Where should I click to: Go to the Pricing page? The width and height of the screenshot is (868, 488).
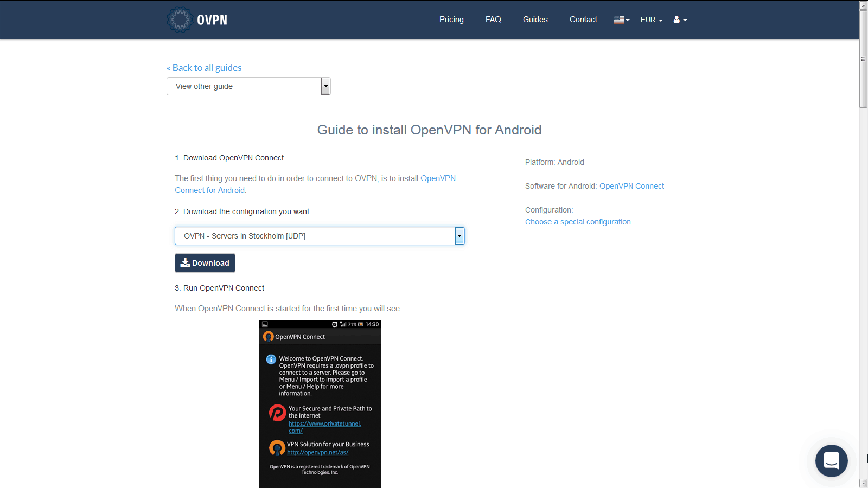click(x=451, y=20)
